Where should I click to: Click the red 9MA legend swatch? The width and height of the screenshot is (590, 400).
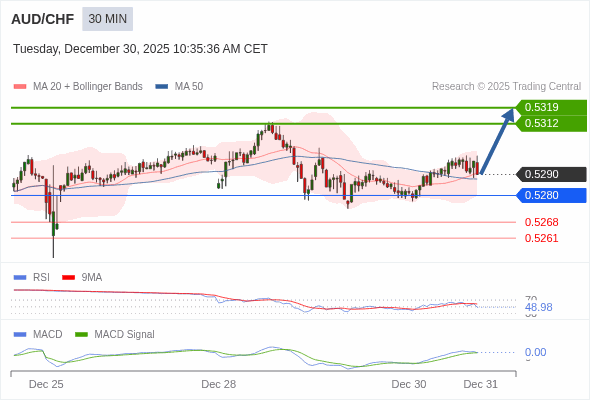pyautogui.click(x=68, y=278)
